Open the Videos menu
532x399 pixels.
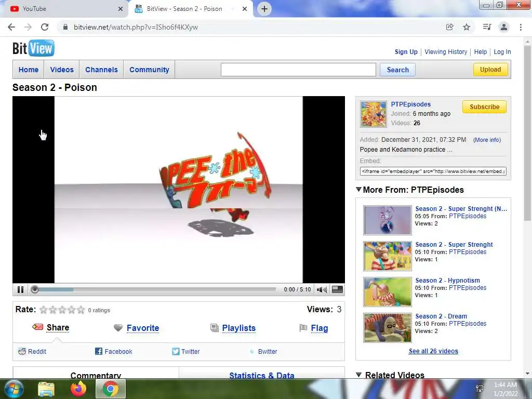[62, 70]
